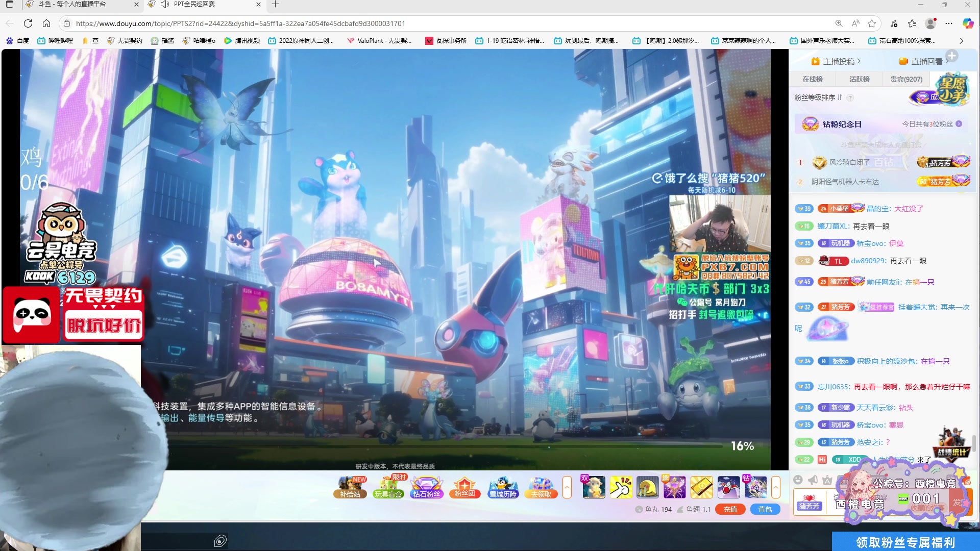Image resolution: width=980 pixels, height=551 pixels.
Task: Open ValoPlant - 无畏契约 bookmark
Action: pos(380,41)
